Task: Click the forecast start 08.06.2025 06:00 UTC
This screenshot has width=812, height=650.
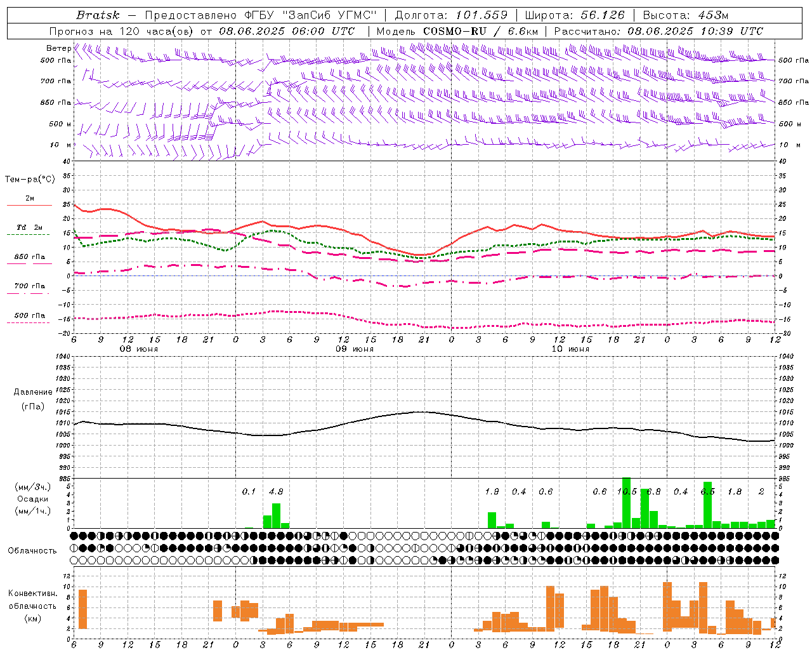Action: pos(287,30)
